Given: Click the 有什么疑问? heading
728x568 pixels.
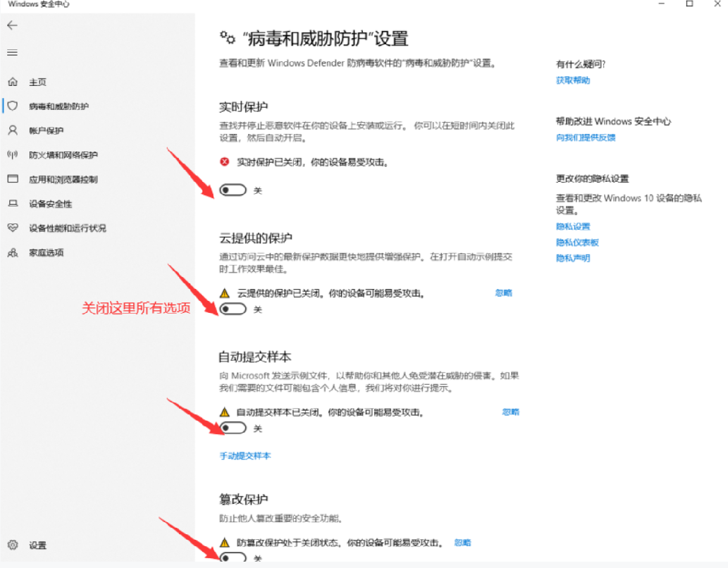Looking at the screenshot, I should coord(581,64).
